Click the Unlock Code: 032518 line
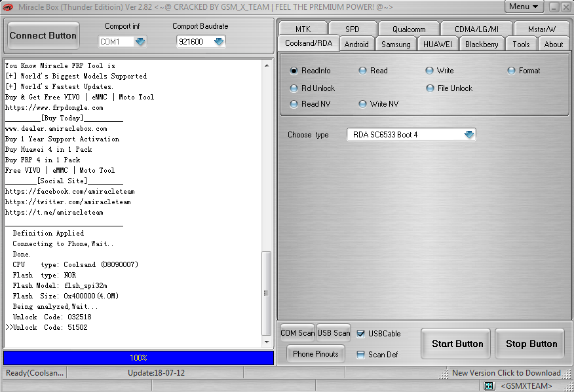 (x=52, y=317)
